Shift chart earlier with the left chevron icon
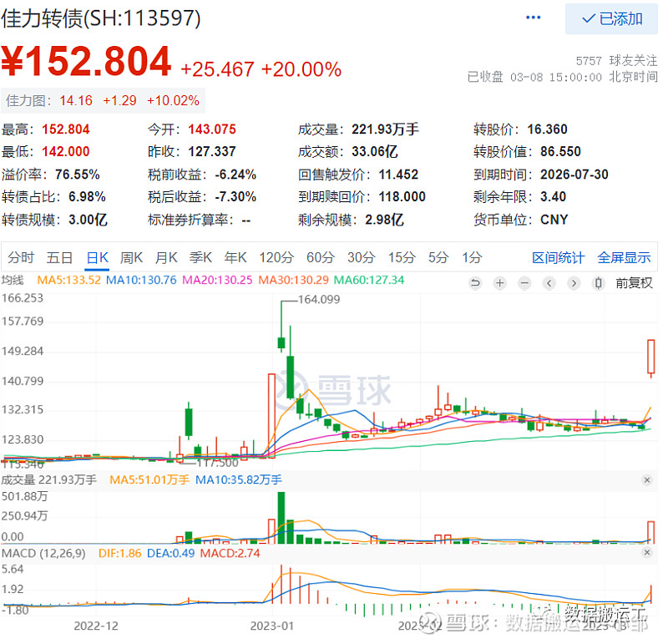 point(549,282)
